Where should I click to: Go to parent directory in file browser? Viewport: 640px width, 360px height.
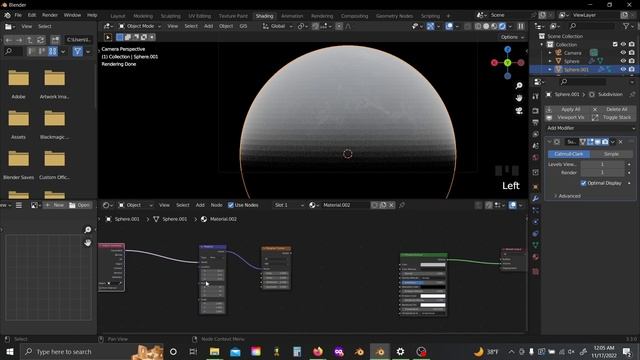coord(30,40)
